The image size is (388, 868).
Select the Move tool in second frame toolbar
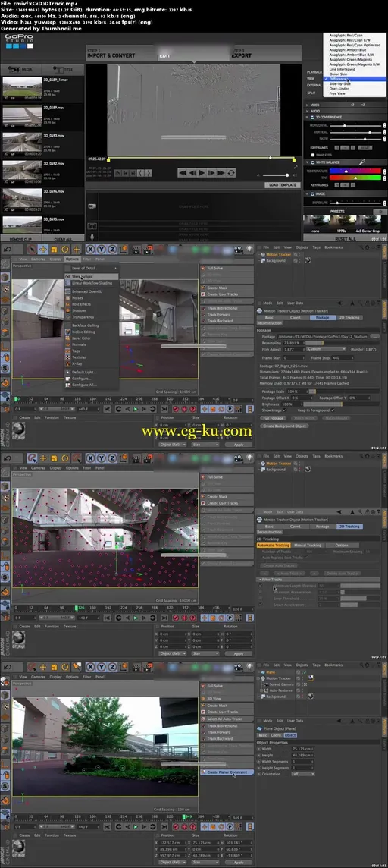click(43, 250)
